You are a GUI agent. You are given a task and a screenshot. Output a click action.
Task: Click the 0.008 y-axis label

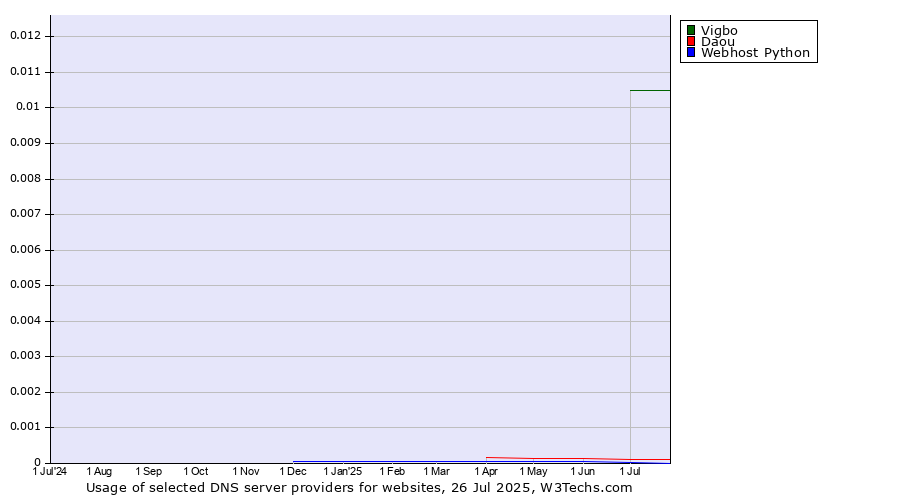[26, 179]
